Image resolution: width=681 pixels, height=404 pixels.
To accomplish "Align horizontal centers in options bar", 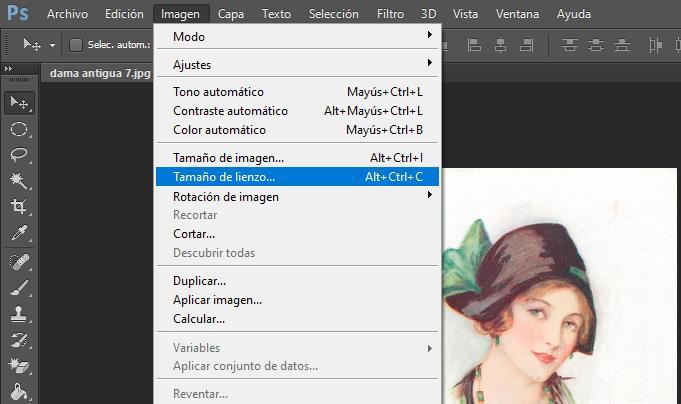I will pos(500,45).
